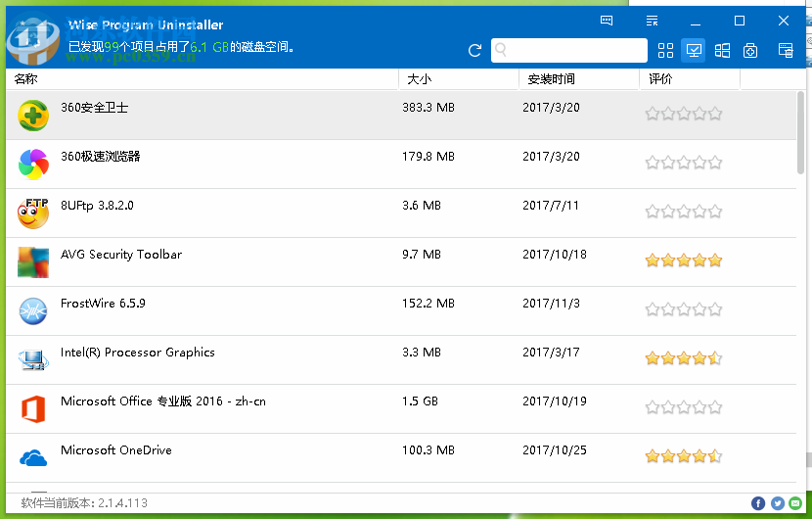Click the 100.3 MB size value
The image size is (812, 519).
point(429,450)
